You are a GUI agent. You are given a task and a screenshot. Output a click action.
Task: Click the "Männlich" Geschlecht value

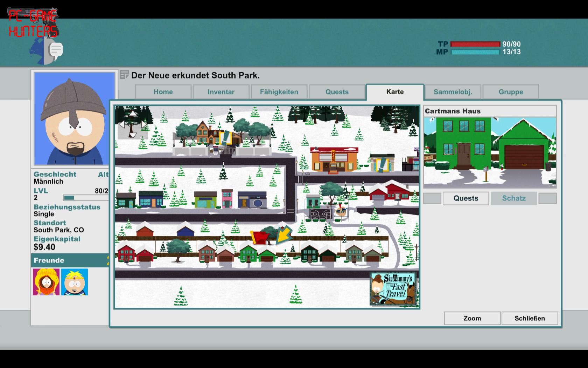point(48,182)
